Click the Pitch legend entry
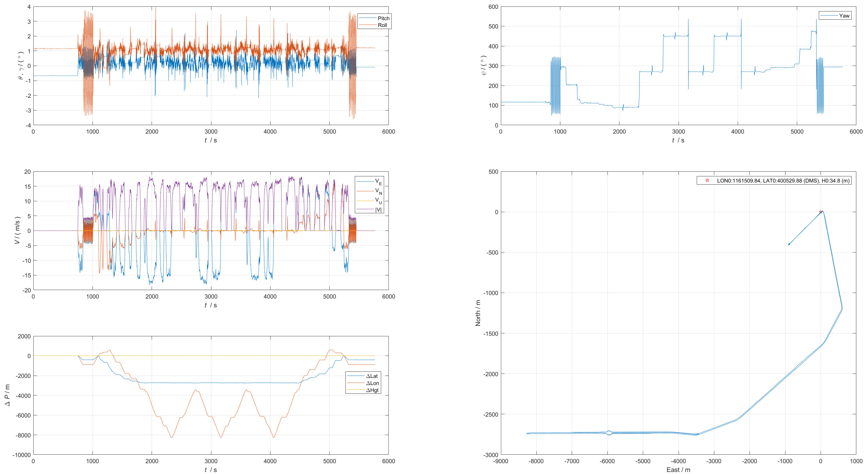The height and width of the screenshot is (474, 868). (374, 18)
